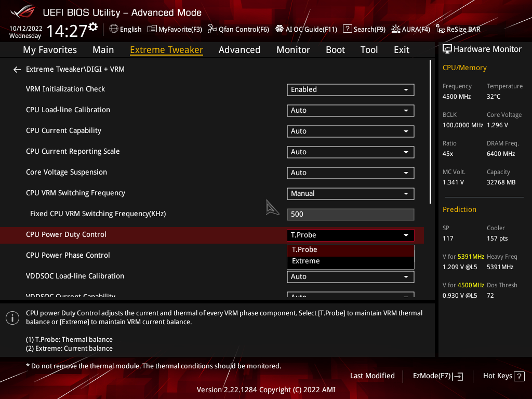This screenshot has width=532, height=399.
Task: Select the VDDSOC Load-line Calibration label
Action: (x=75, y=276)
